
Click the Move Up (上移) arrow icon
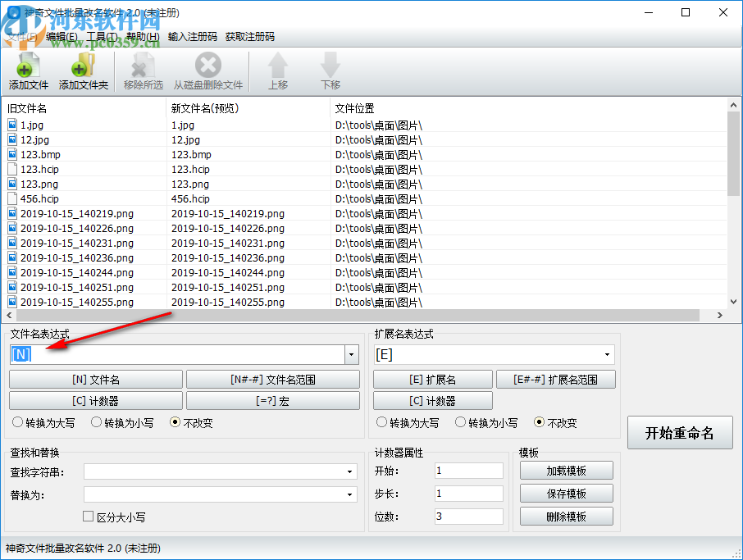(278, 65)
